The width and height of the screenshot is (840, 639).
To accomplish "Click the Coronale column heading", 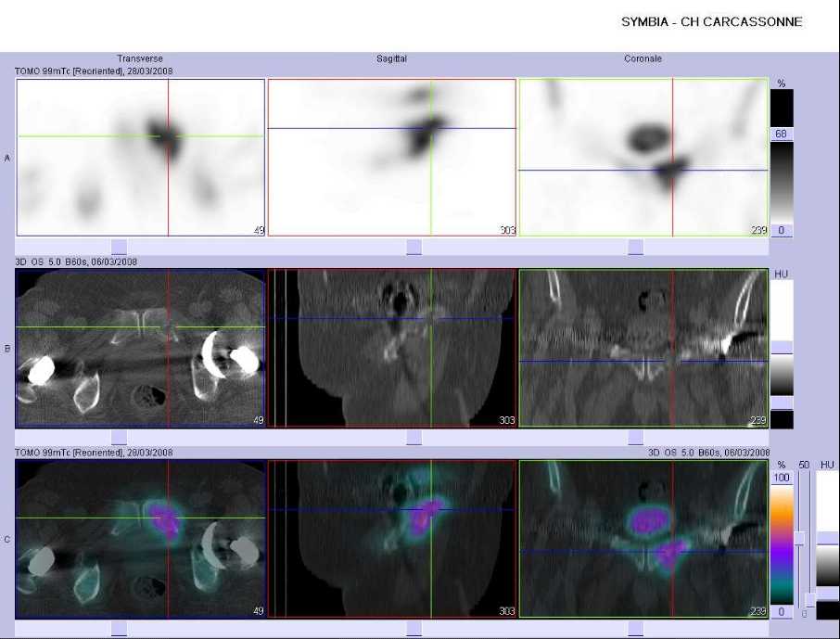I will (643, 58).
